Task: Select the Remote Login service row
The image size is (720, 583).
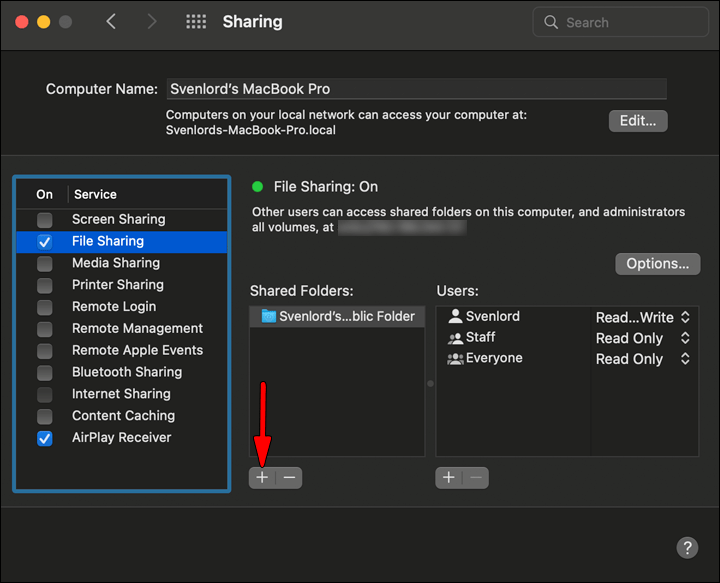Action: [122, 307]
